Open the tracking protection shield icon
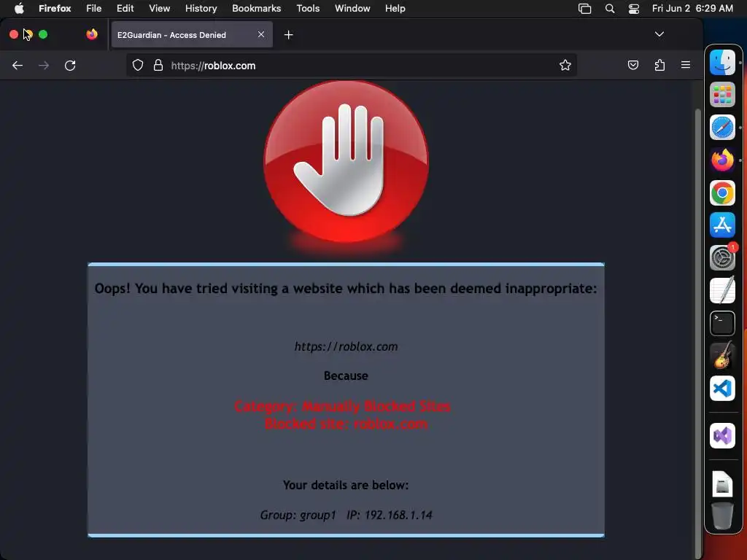The image size is (747, 560). pyautogui.click(x=138, y=65)
